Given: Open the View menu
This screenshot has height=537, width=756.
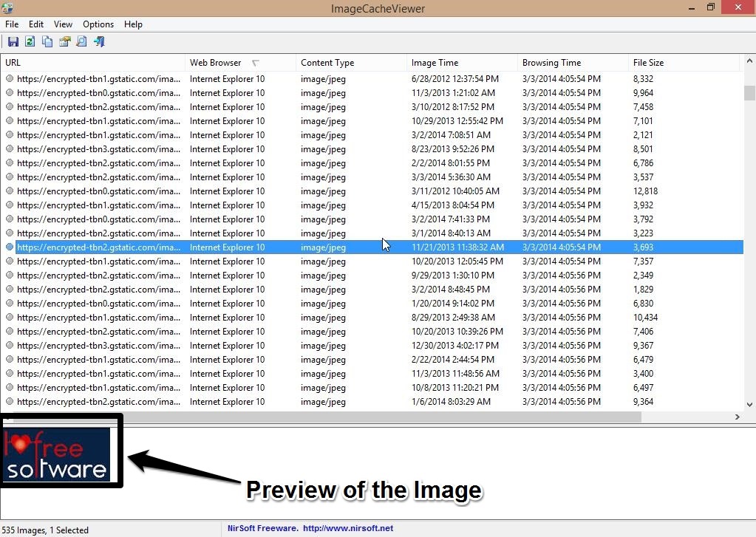Looking at the screenshot, I should point(63,24).
